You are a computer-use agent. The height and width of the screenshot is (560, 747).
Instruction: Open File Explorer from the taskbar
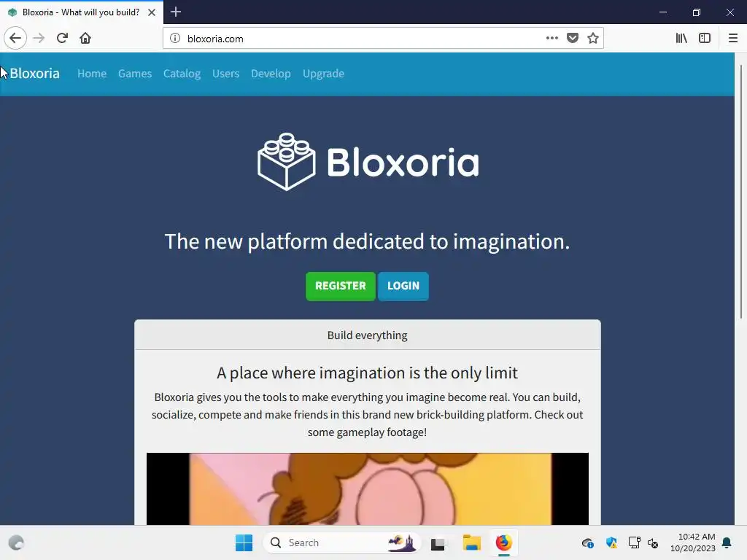point(472,542)
